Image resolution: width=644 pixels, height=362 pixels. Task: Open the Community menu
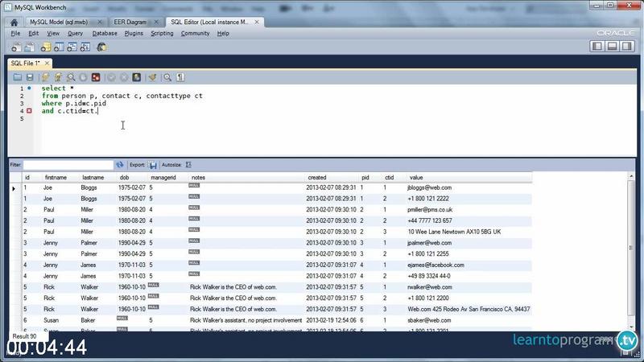click(195, 33)
